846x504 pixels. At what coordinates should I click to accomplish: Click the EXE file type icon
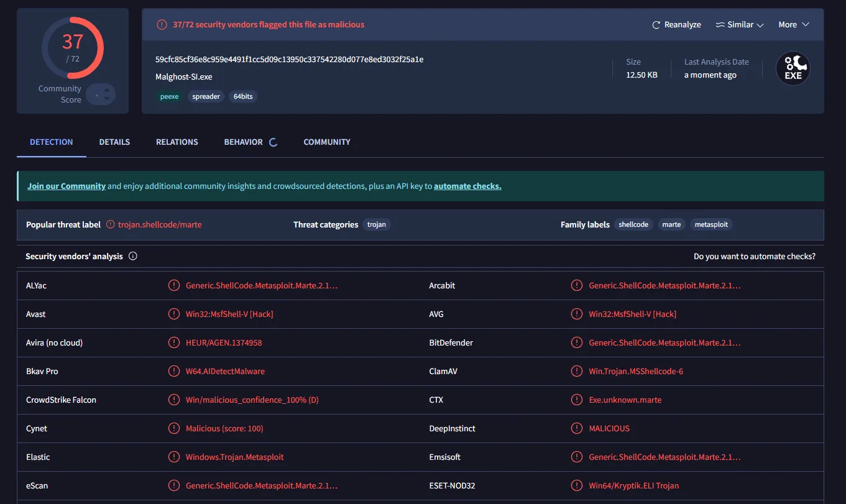pos(793,68)
